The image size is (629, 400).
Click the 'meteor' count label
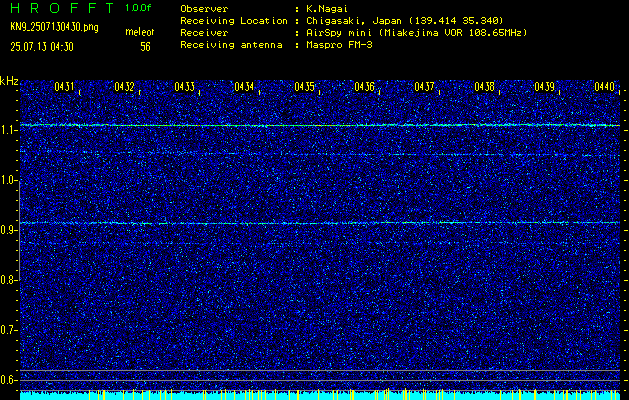point(140,32)
